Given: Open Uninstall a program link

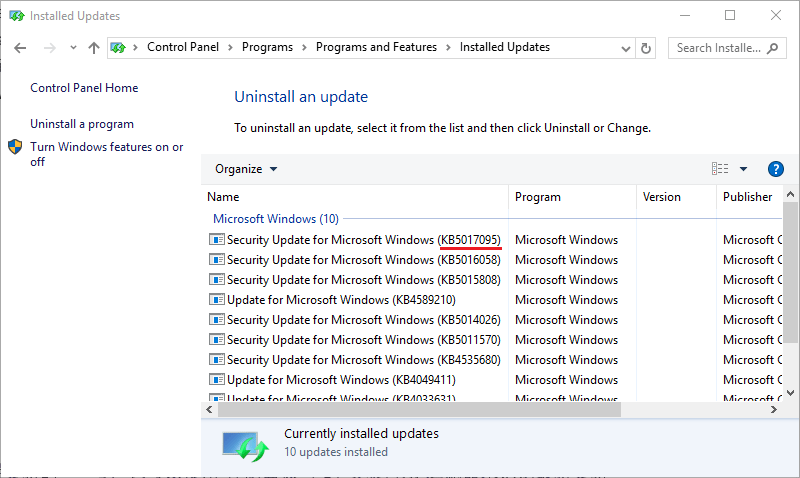Looking at the screenshot, I should [82, 124].
